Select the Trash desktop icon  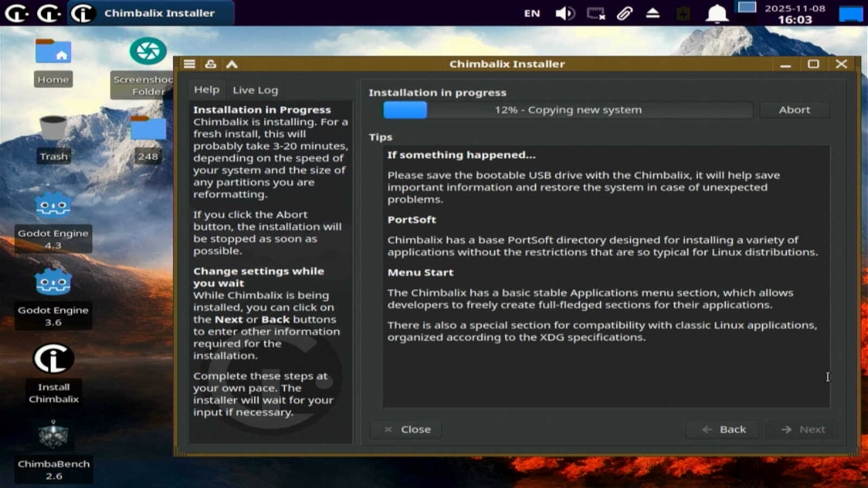click(53, 139)
